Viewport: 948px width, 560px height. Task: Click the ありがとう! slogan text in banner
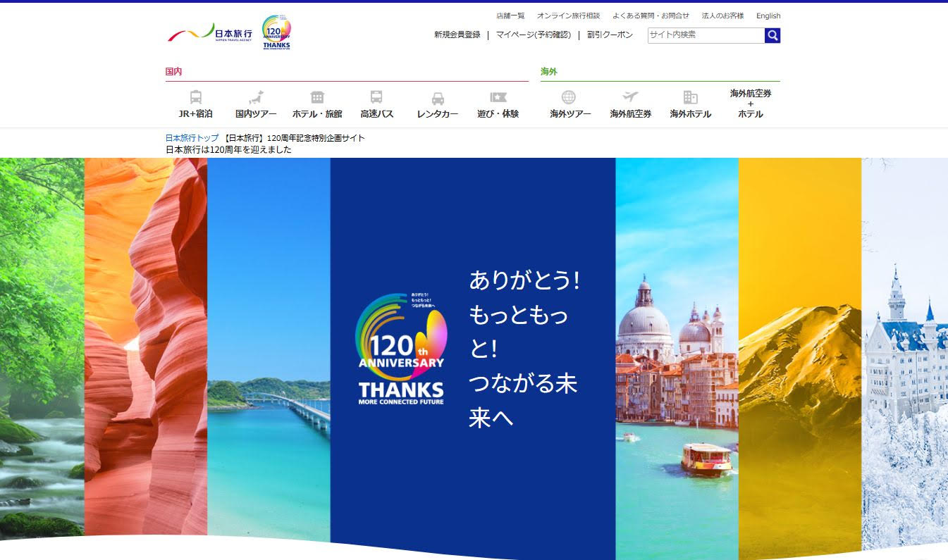[525, 280]
